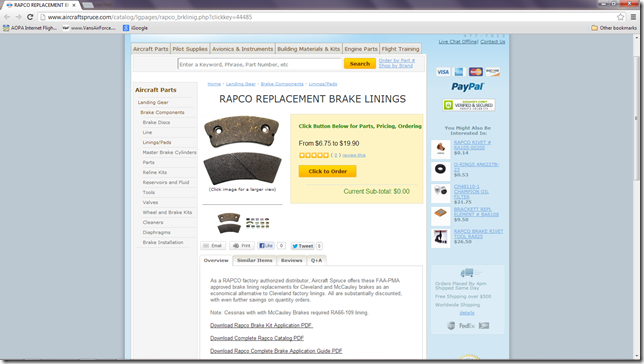This screenshot has height=364, width=644.
Task: Select Master Brake Cylinders in sidebar
Action: pyautogui.click(x=169, y=152)
